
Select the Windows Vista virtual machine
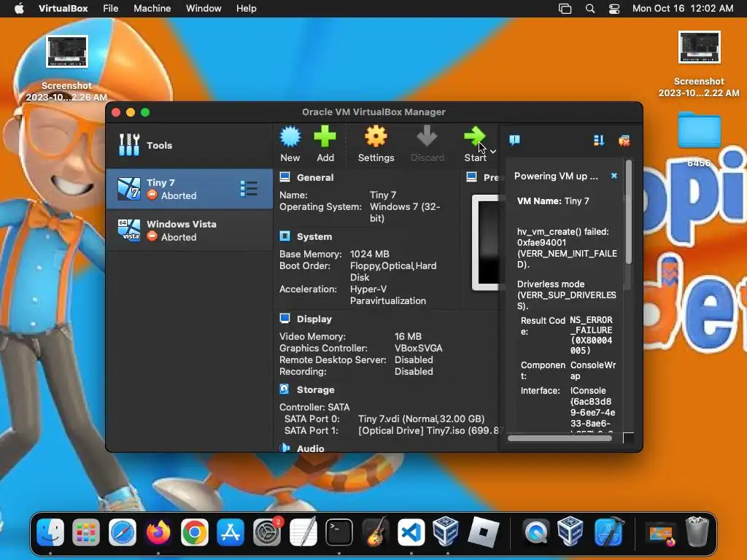tap(189, 230)
